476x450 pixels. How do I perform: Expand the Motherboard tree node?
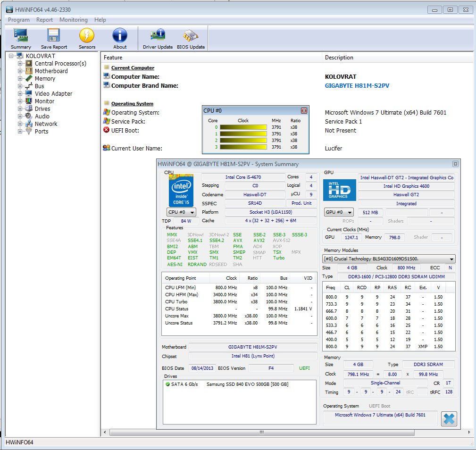point(20,71)
